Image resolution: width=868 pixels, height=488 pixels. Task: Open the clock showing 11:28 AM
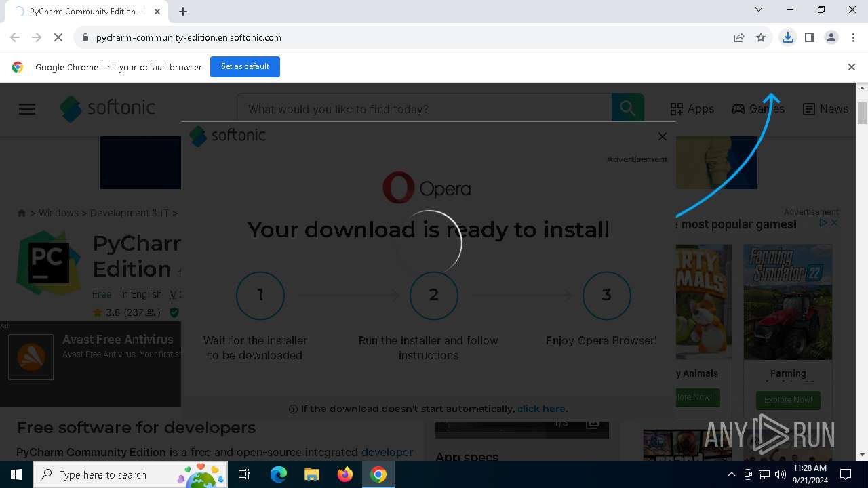810,474
